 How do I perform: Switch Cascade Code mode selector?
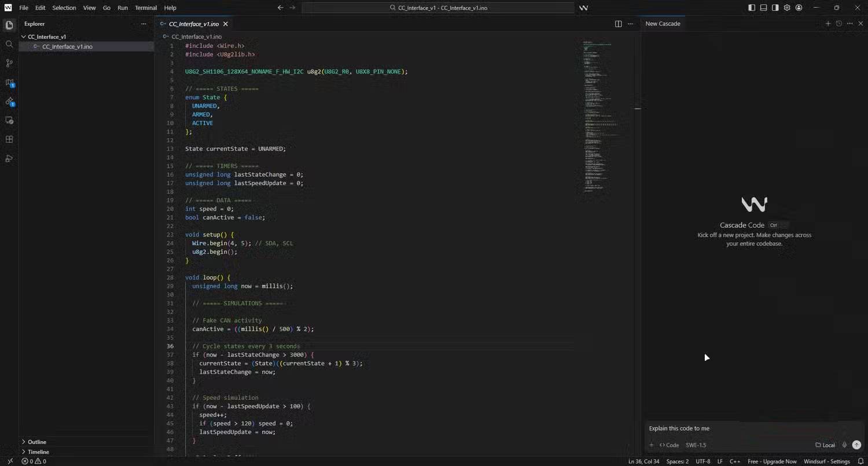[x=669, y=445]
